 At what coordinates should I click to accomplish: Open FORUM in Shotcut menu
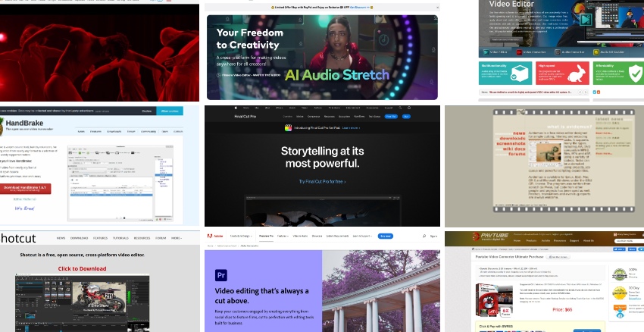click(x=161, y=238)
